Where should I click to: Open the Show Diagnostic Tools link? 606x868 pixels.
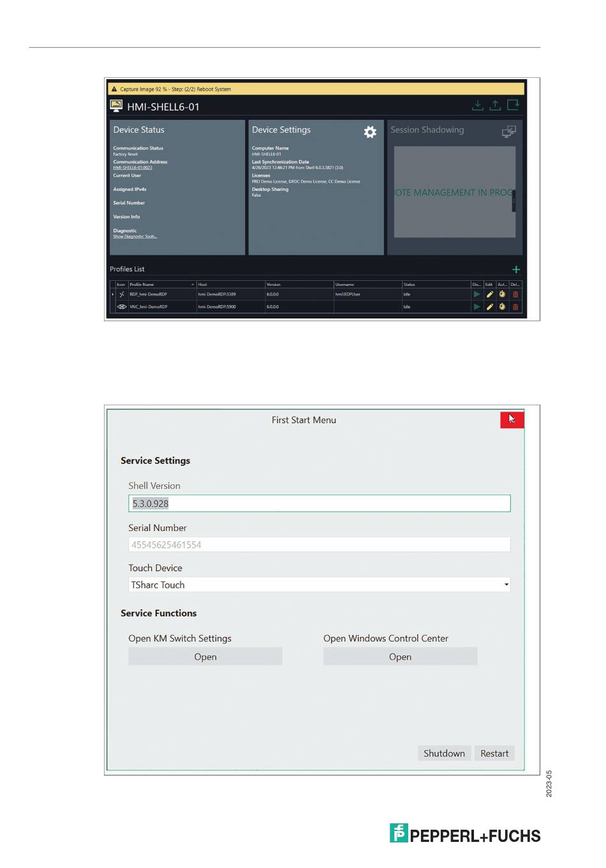135,237
